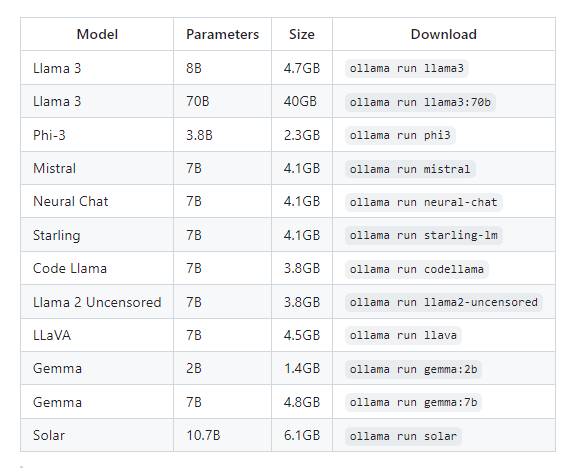The image size is (580, 468).
Task: Click the 10.7B parameters cell for Solar
Action: (x=222, y=435)
